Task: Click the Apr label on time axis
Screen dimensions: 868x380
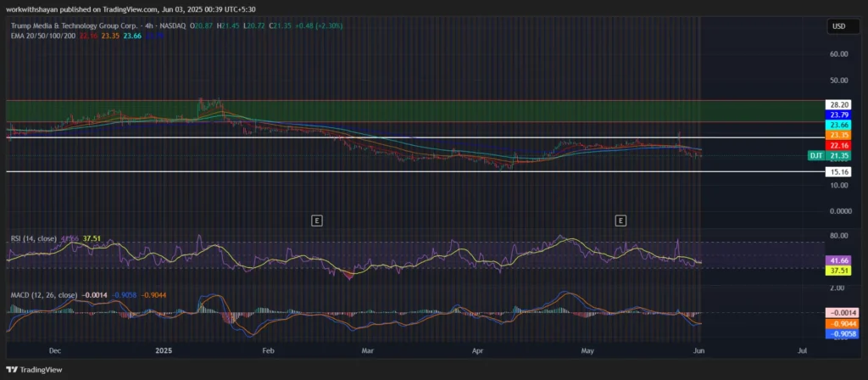Action: [476, 350]
